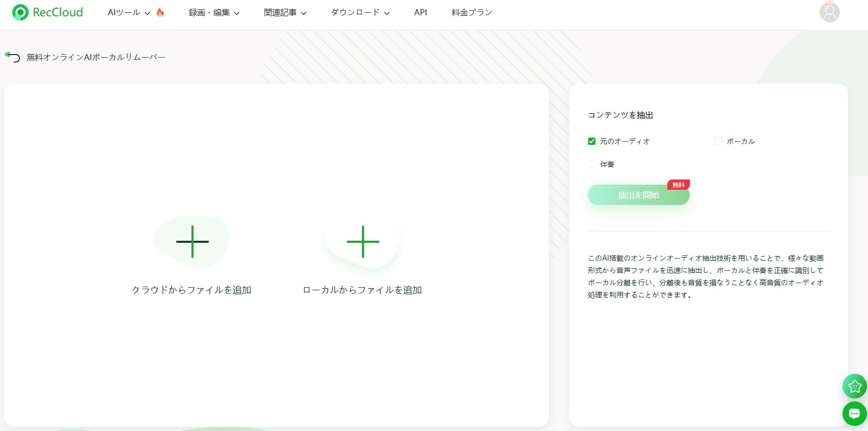
Task: Expand the AIツール dropdown menu
Action: coord(129,12)
